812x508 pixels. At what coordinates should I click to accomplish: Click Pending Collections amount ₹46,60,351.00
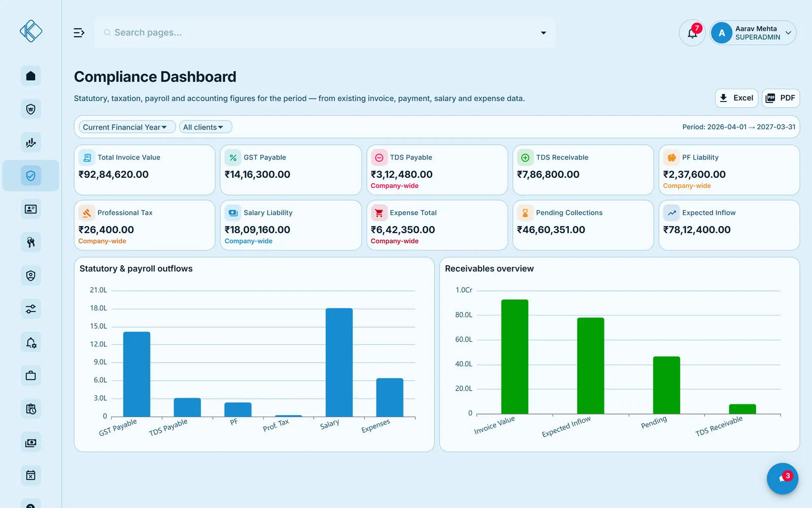pyautogui.click(x=551, y=230)
